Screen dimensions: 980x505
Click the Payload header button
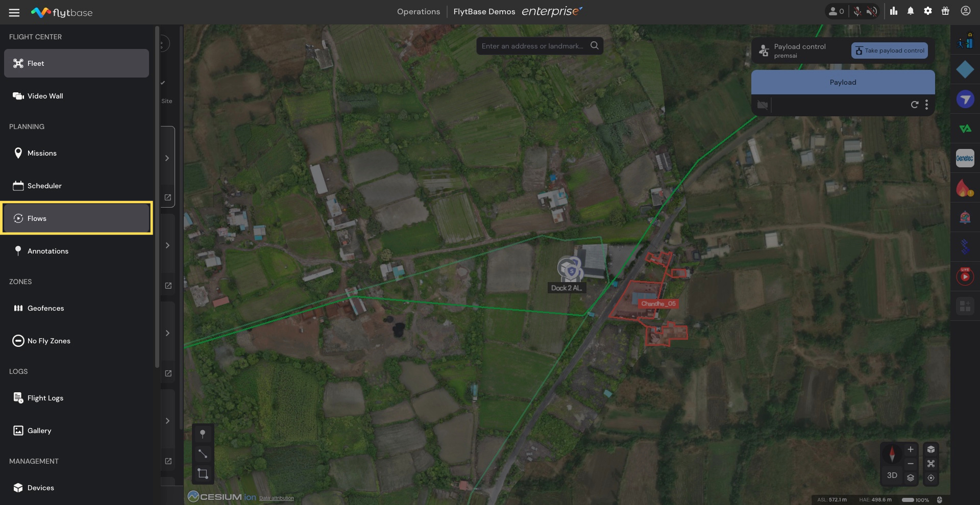[x=843, y=82]
